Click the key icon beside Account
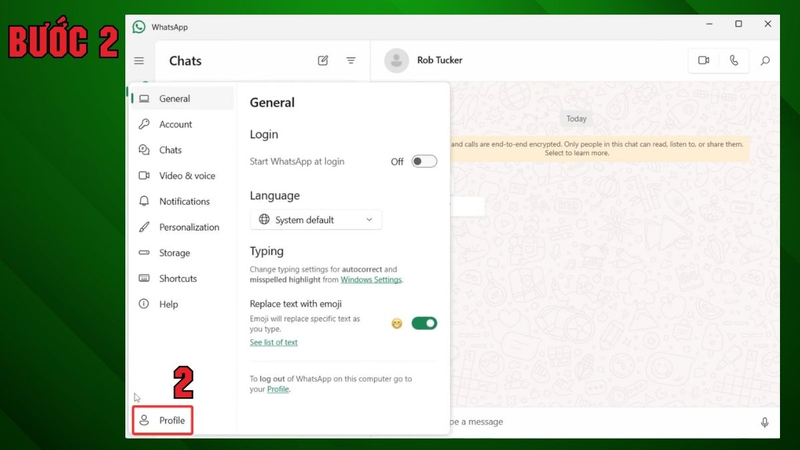The width and height of the screenshot is (800, 450). 144,124
